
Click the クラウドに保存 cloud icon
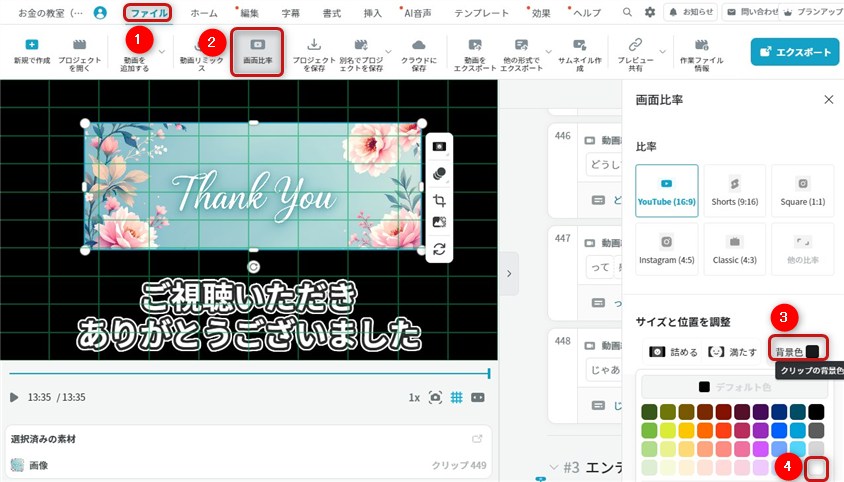click(x=419, y=46)
